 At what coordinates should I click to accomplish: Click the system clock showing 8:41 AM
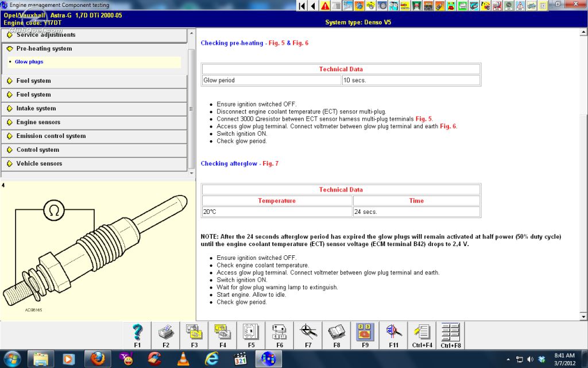click(x=564, y=355)
